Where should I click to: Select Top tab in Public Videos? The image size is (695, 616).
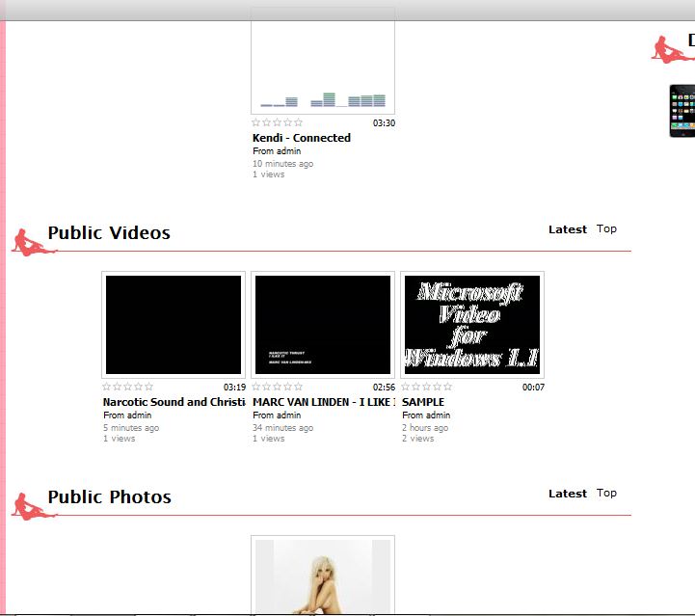click(606, 229)
